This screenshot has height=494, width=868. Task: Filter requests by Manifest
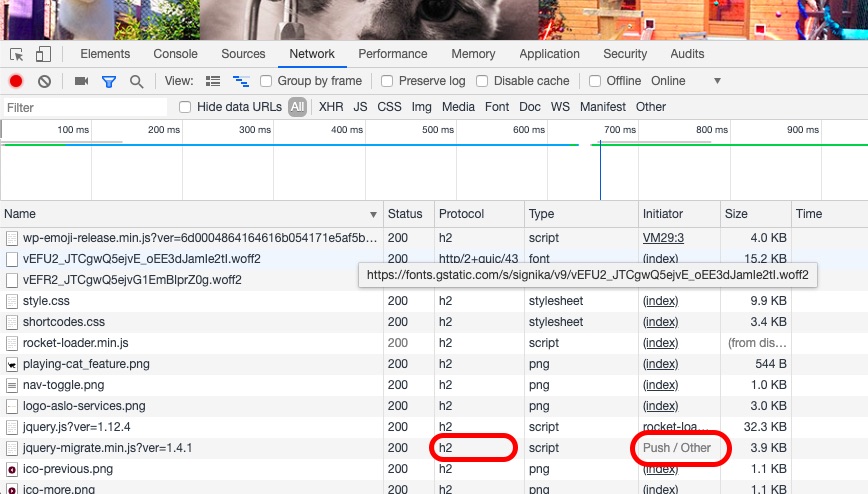point(603,107)
